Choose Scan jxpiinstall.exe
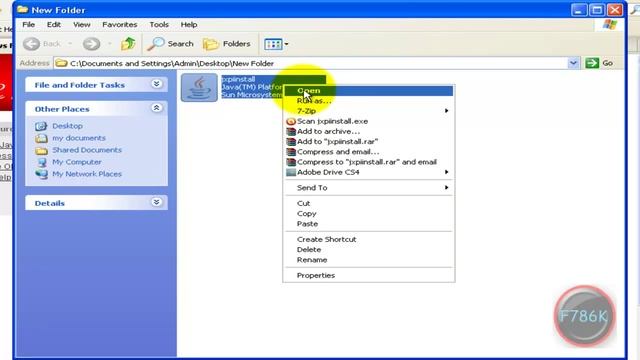Screen dimensions: 640x360 369,121
